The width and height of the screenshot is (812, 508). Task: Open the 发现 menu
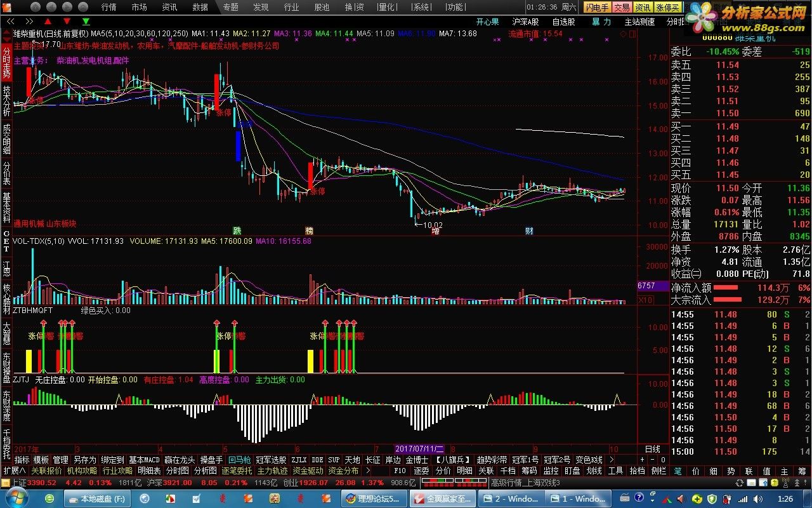(261, 7)
